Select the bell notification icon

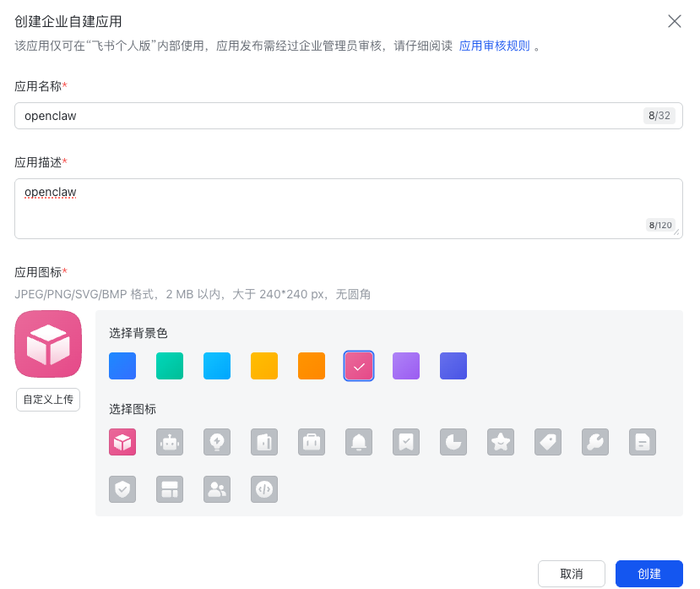pyautogui.click(x=359, y=442)
